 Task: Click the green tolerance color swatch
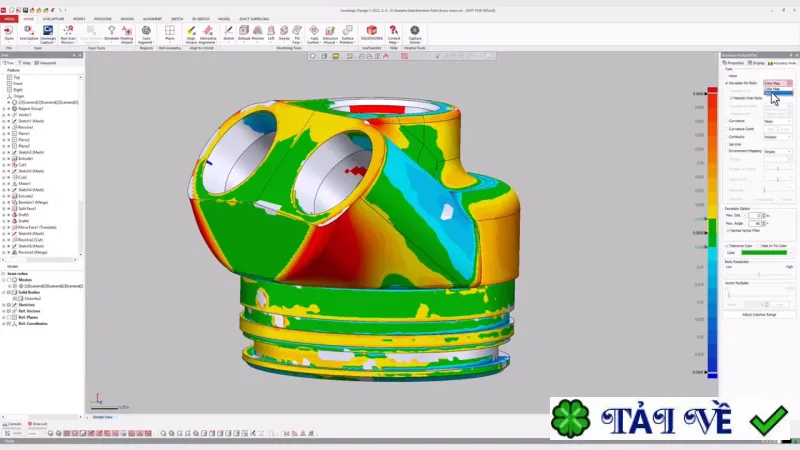point(764,253)
